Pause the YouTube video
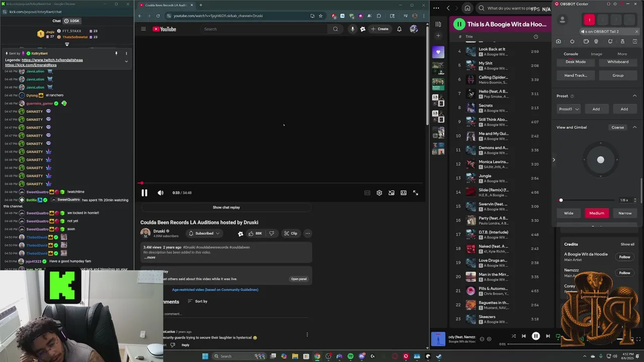Image resolution: width=644 pixels, height=362 pixels. point(144,193)
